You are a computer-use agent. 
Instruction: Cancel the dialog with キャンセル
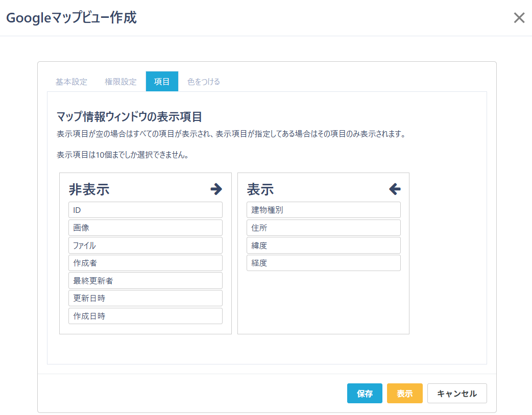coord(456,393)
